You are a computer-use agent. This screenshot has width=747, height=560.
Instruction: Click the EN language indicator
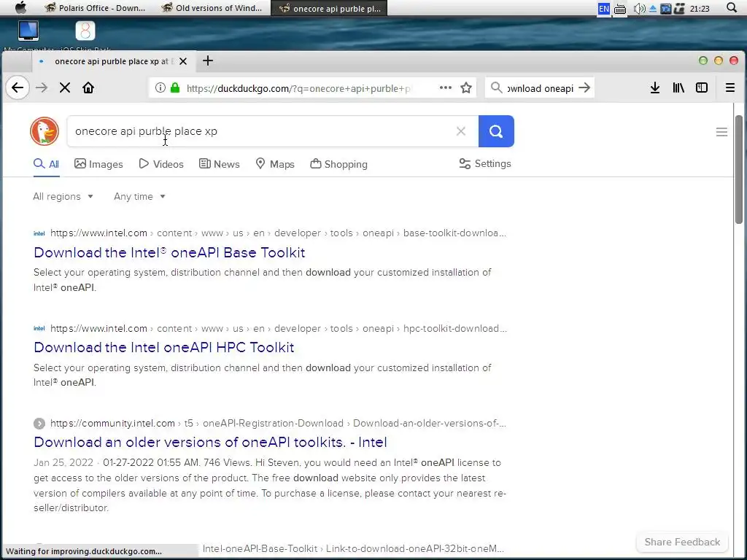(603, 9)
